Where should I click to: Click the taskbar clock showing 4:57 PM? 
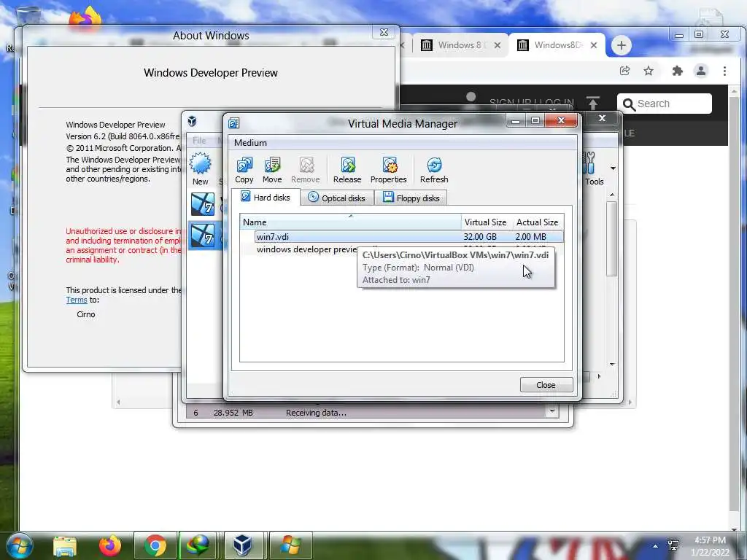710,546
